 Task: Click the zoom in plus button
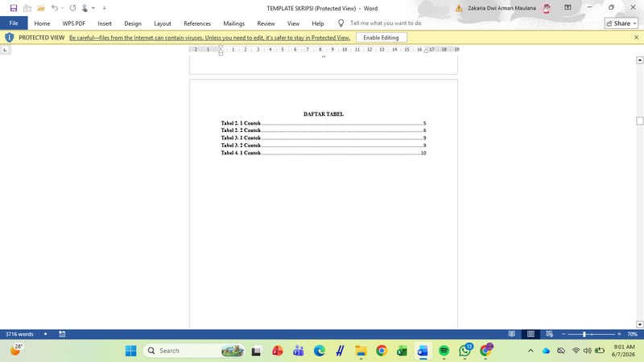coord(619,334)
